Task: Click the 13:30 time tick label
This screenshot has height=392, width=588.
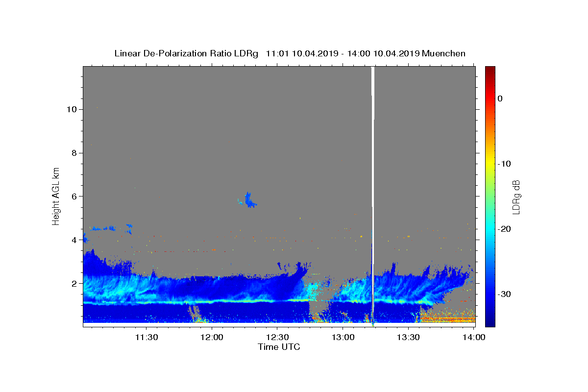Action: [x=408, y=337]
